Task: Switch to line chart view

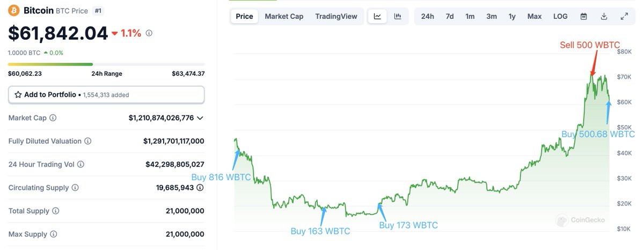Action: [377, 16]
